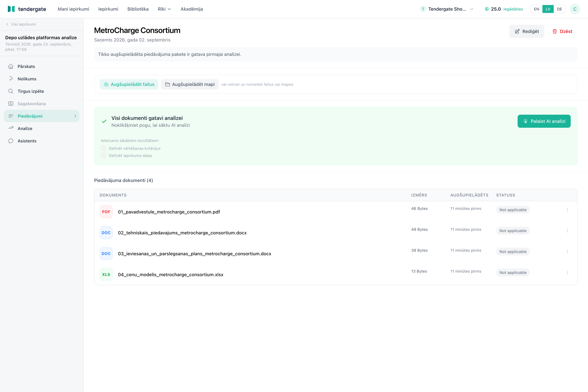Select Piedāvājumi in the sidebar
588x392 pixels.
(41, 116)
